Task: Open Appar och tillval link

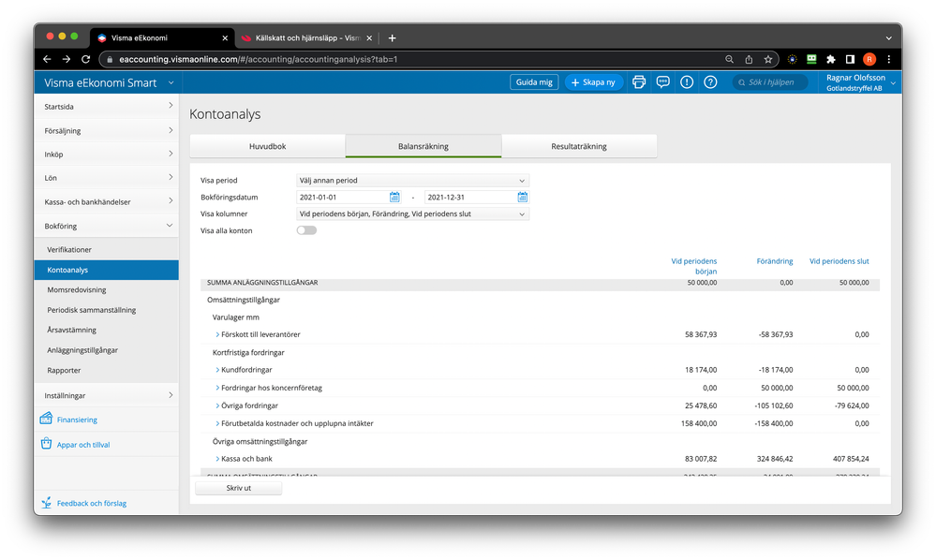Action: point(83,445)
